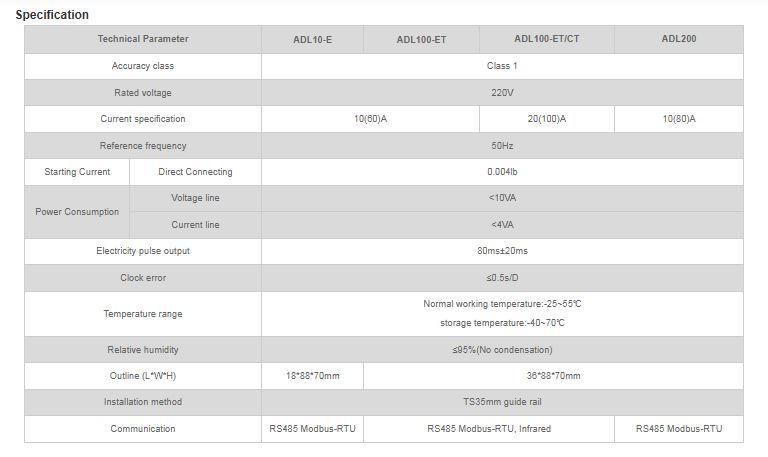Click the 80ms±20ms pulse output value
Screen dimensions: 768x457
pyautogui.click(x=502, y=251)
